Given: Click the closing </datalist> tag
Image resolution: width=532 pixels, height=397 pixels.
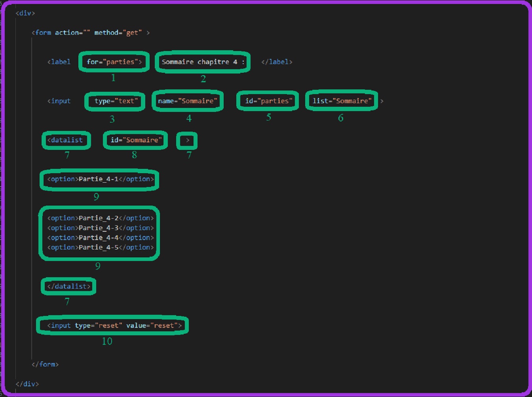Looking at the screenshot, I should point(69,286).
